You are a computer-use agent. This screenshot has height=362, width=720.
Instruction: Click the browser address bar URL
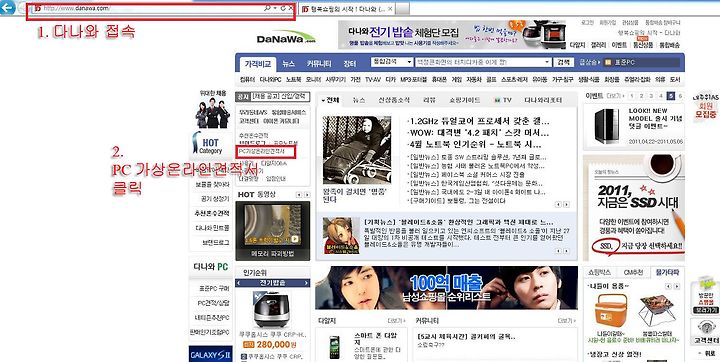tap(76, 8)
